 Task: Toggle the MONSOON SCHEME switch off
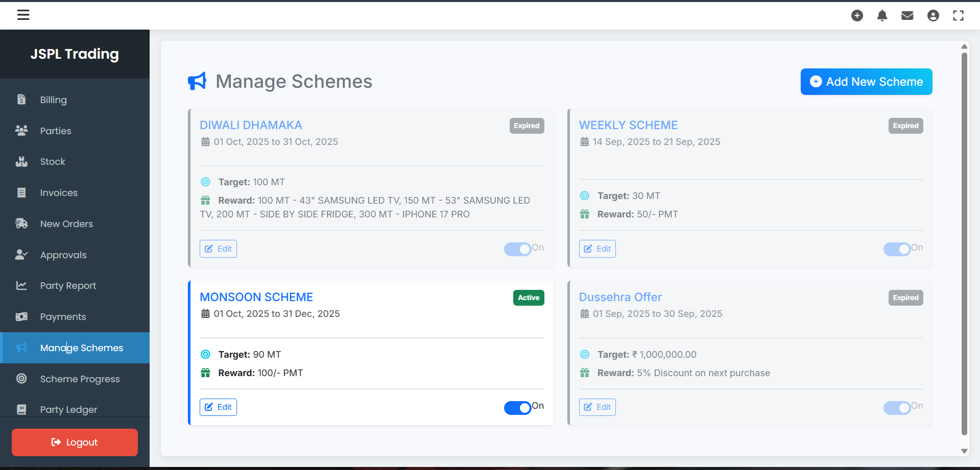517,408
